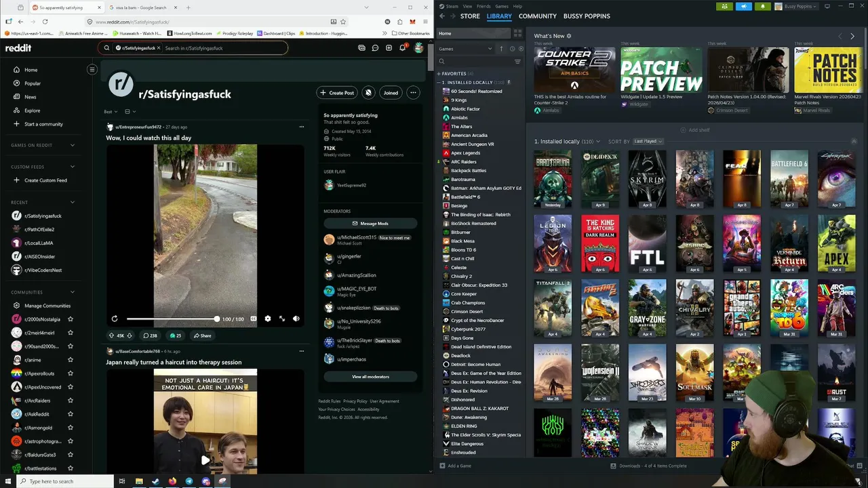
Task: Toggle Steam recent-activity clock filter
Action: point(512,49)
